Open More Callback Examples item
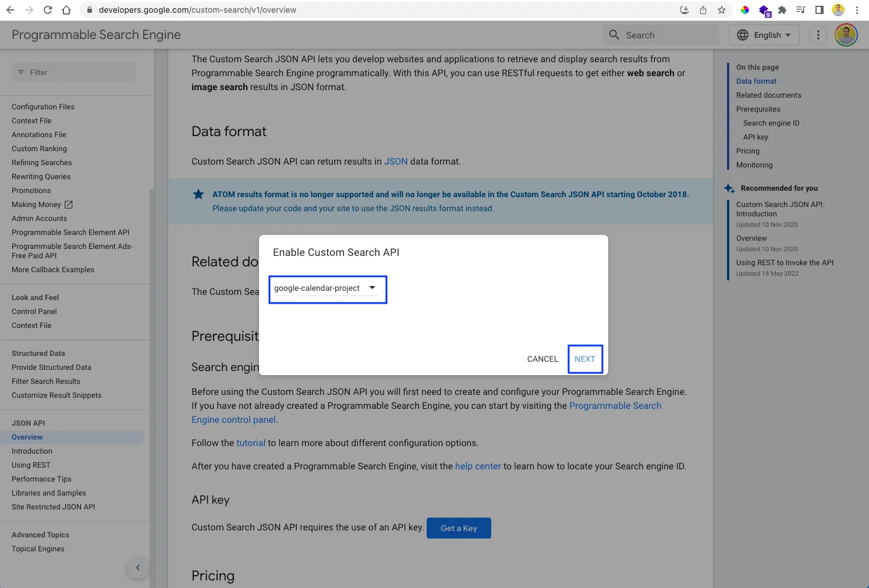869x588 pixels. pyautogui.click(x=53, y=270)
